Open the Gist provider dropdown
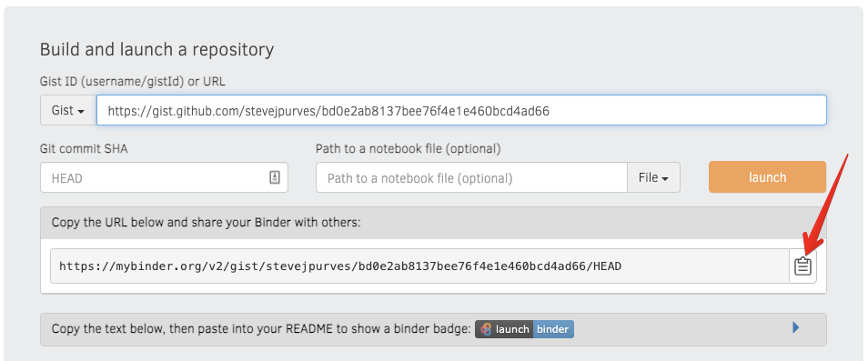Viewport: 868px width, 361px height. (68, 110)
